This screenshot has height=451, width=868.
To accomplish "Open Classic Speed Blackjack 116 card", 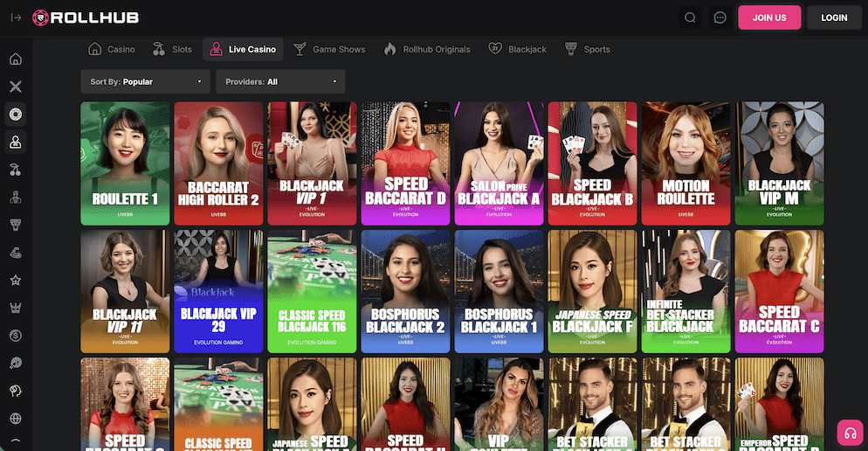I will click(x=313, y=291).
